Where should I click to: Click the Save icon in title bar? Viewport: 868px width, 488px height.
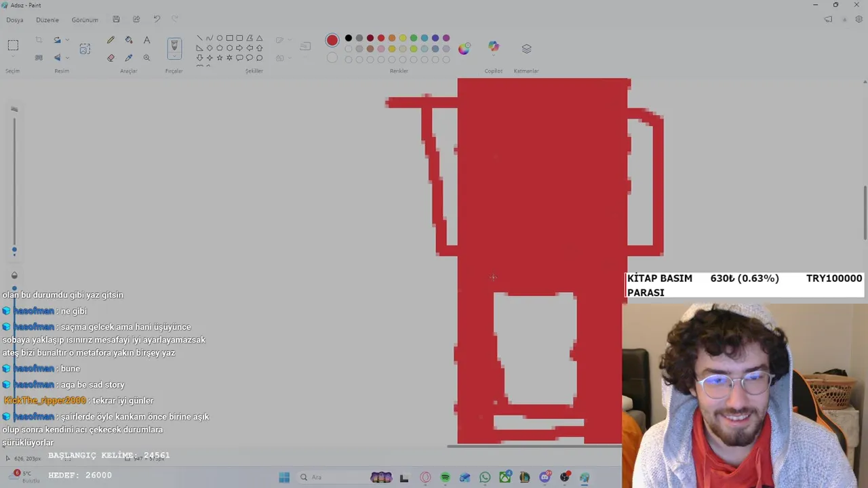coord(116,19)
